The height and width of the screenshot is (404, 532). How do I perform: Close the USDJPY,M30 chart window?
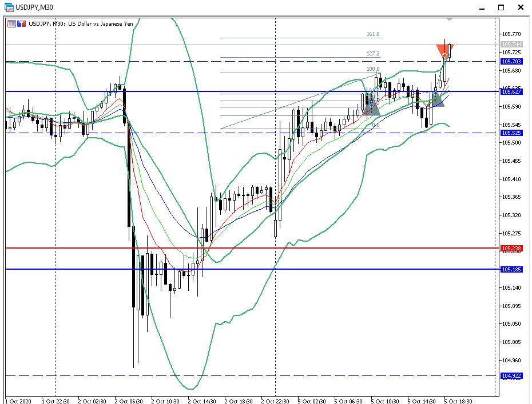pos(521,7)
